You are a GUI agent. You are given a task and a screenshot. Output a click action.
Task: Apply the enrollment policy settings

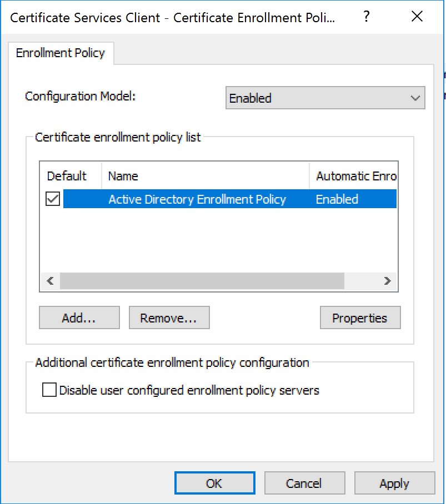[x=394, y=483]
